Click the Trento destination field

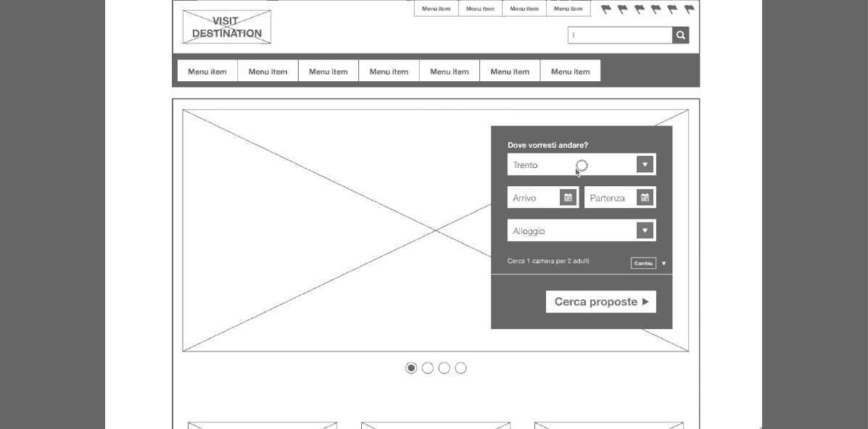(582, 164)
